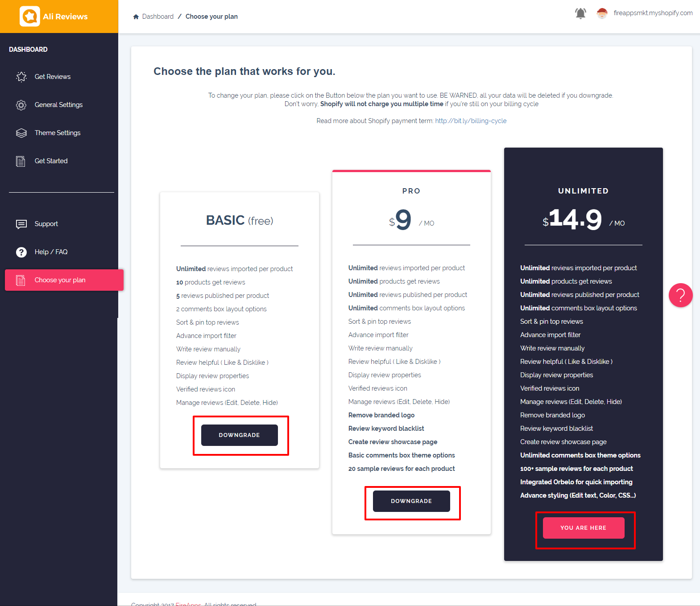This screenshot has height=606, width=700.
Task: Click the Choose your plan document icon
Action: pyautogui.click(x=21, y=280)
